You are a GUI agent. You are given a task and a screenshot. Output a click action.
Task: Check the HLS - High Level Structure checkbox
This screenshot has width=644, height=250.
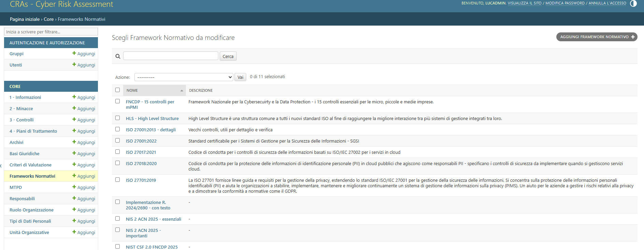click(118, 118)
